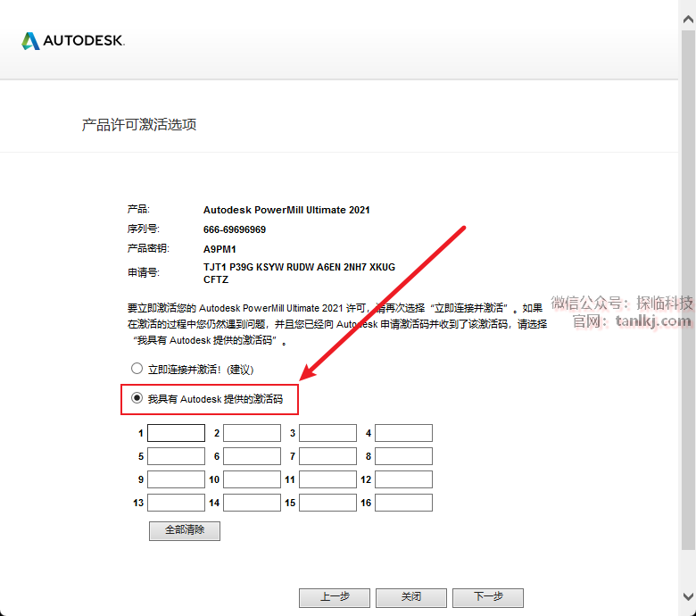
Task: Focus activation code field 10
Action: coord(253,479)
